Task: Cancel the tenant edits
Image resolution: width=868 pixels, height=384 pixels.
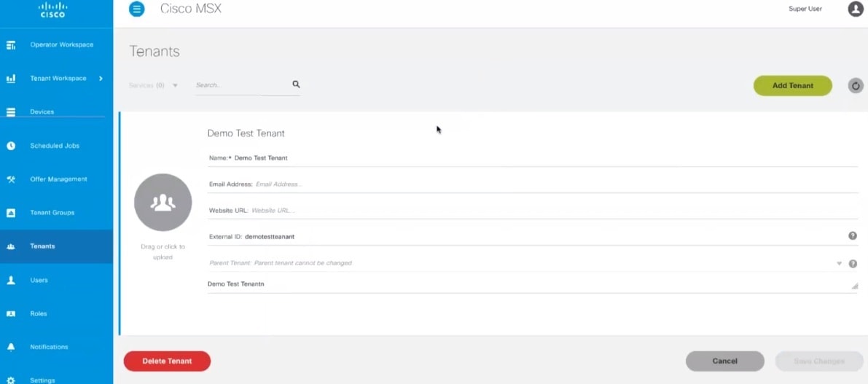Action: pos(724,361)
